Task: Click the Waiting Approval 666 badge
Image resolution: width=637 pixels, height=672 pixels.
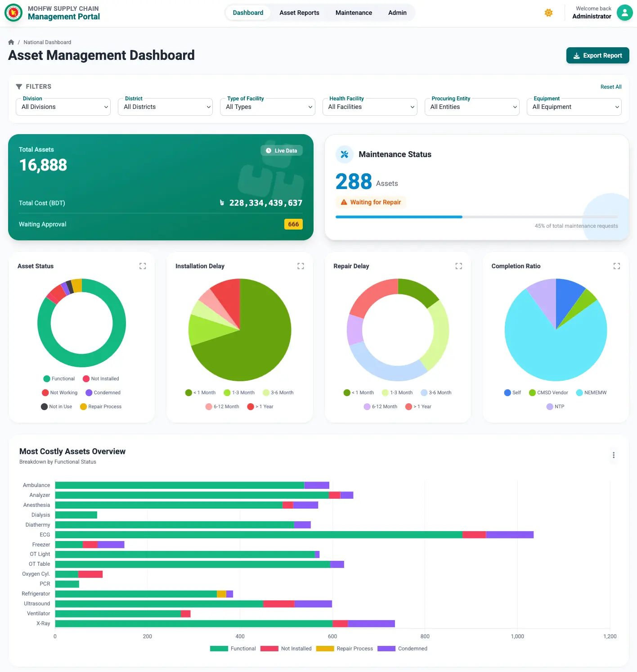Action: (x=293, y=224)
